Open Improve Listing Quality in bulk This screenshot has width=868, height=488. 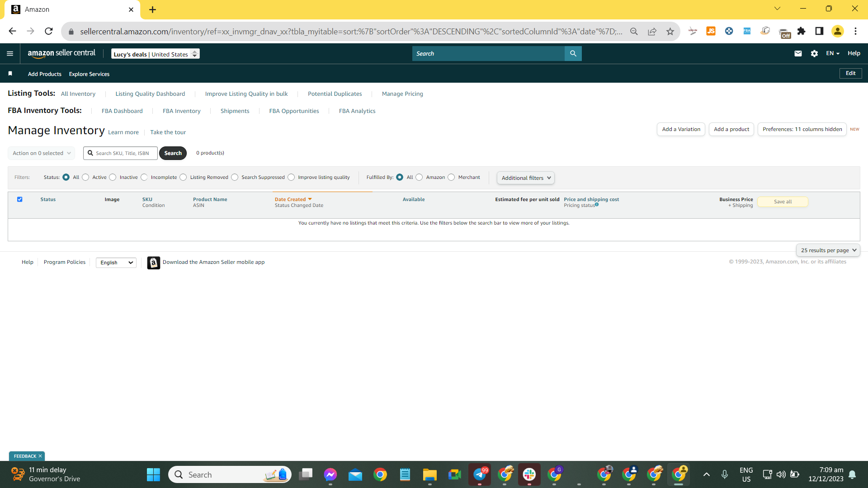pyautogui.click(x=246, y=94)
